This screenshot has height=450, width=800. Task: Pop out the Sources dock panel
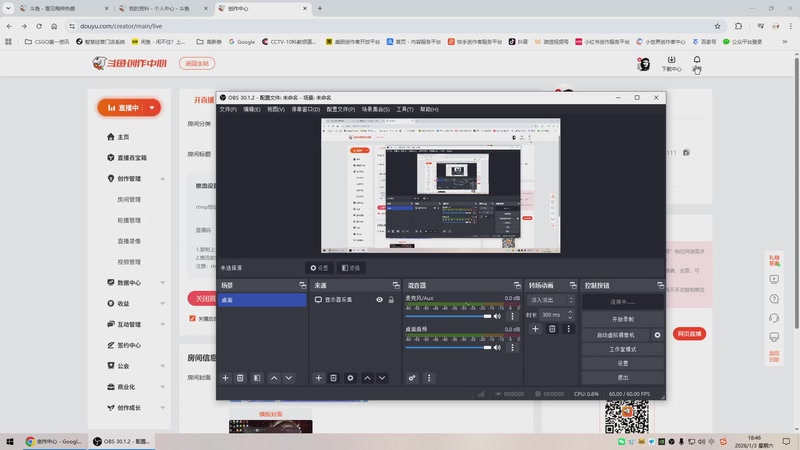click(396, 285)
